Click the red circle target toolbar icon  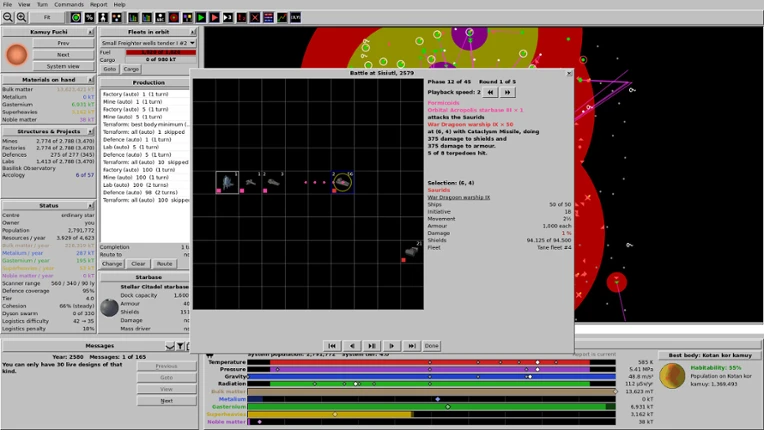tap(173, 18)
